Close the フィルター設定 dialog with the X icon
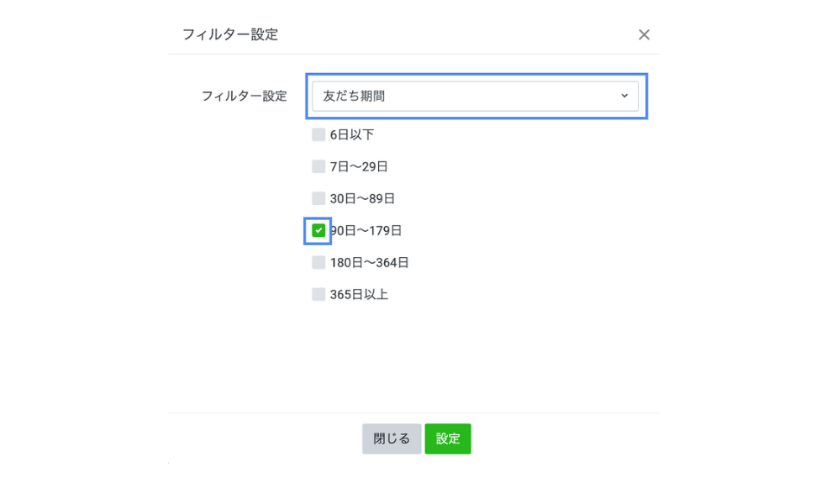The image size is (837, 504). click(x=644, y=34)
